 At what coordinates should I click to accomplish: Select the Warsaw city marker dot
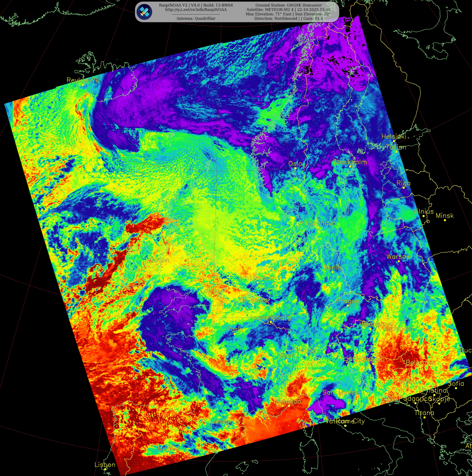[x=399, y=261]
